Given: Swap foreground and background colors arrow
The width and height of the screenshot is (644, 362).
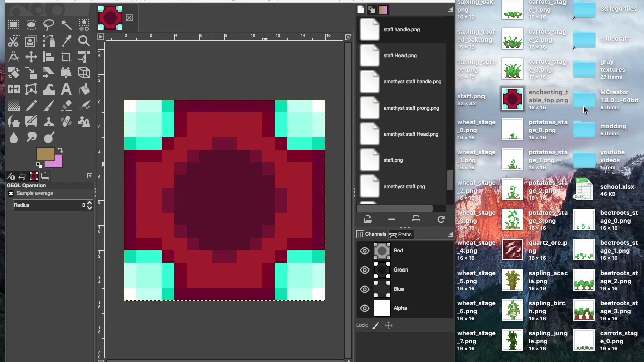Looking at the screenshot, I should tap(60, 150).
